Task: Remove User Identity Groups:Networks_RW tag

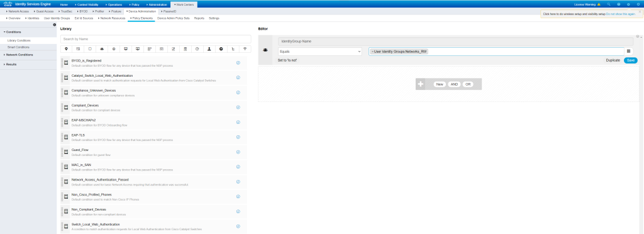Action: tap(372, 52)
